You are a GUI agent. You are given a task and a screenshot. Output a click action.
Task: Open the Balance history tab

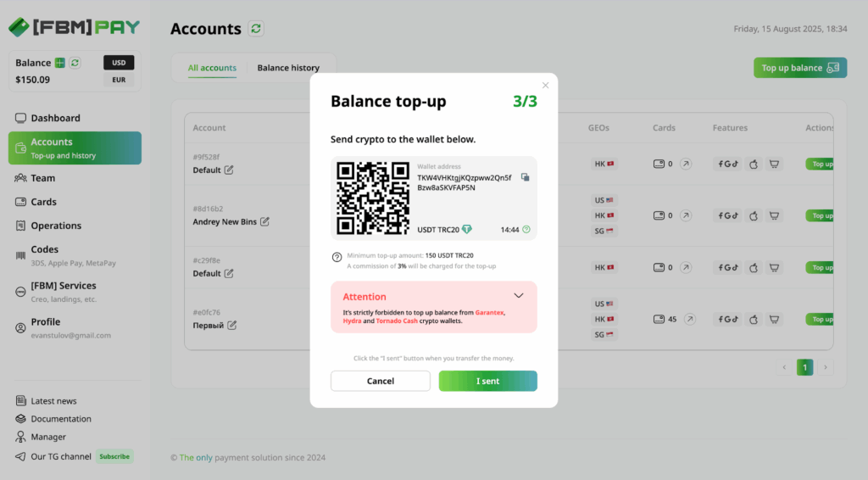(288, 68)
